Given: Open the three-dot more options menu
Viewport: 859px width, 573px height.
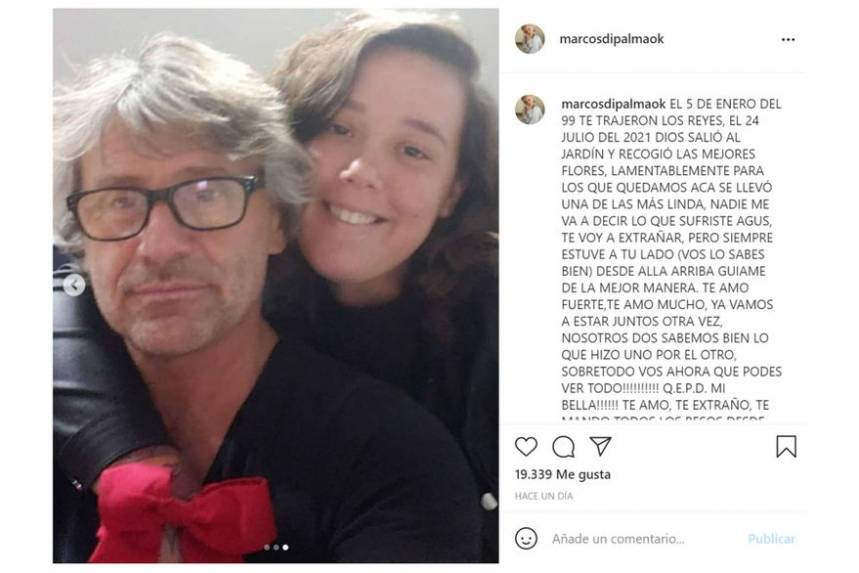Looking at the screenshot, I should 788,39.
